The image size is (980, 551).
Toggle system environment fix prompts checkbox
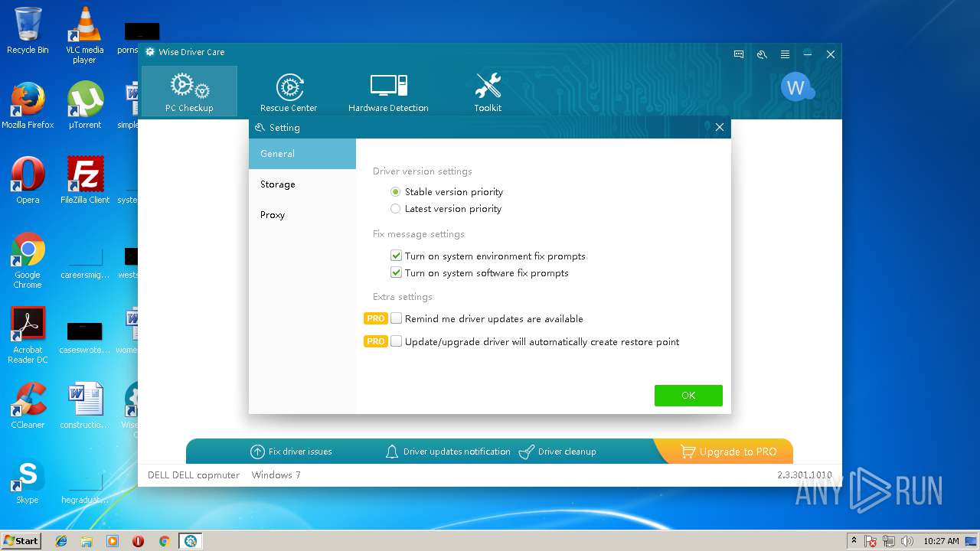396,256
